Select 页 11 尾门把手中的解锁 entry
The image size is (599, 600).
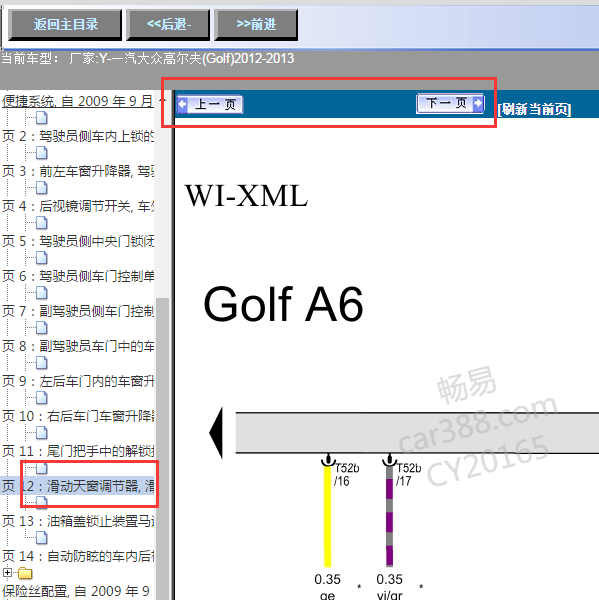[78, 451]
